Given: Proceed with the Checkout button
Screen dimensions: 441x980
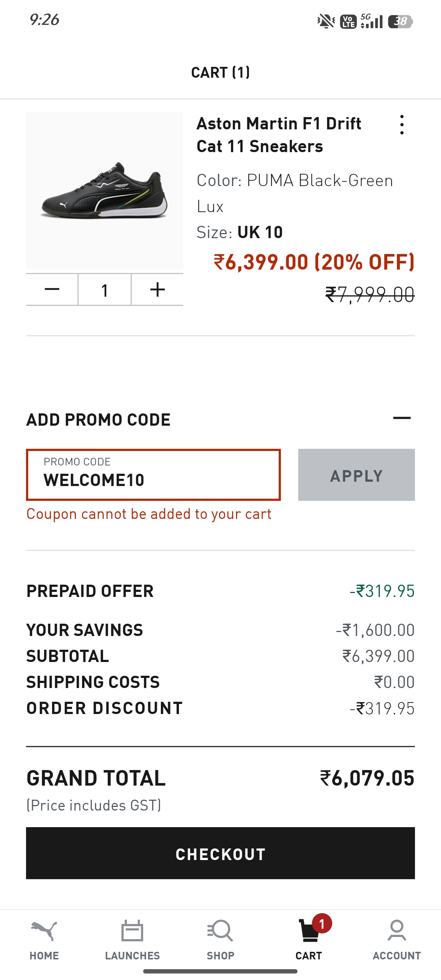Looking at the screenshot, I should pyautogui.click(x=220, y=853).
